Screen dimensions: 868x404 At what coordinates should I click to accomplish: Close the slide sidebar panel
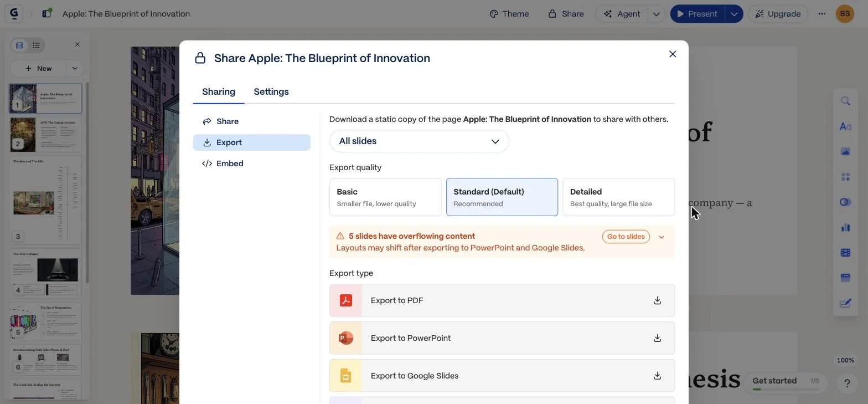tap(77, 44)
